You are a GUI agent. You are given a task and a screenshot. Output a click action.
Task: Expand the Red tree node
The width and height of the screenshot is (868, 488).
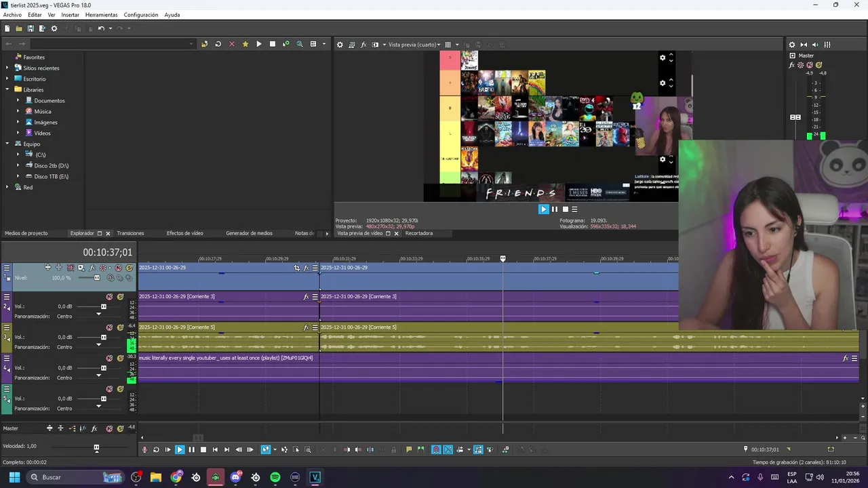pos(7,187)
